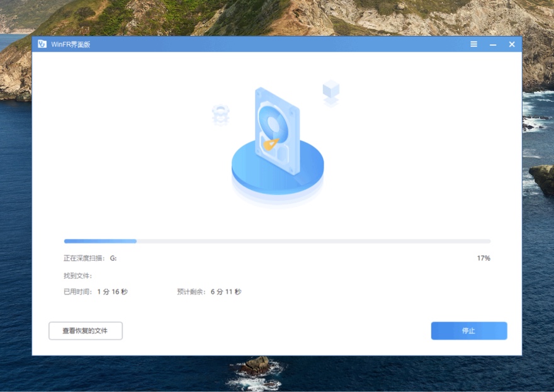
Task: Click the WinFR logo in the title bar
Action: point(42,44)
